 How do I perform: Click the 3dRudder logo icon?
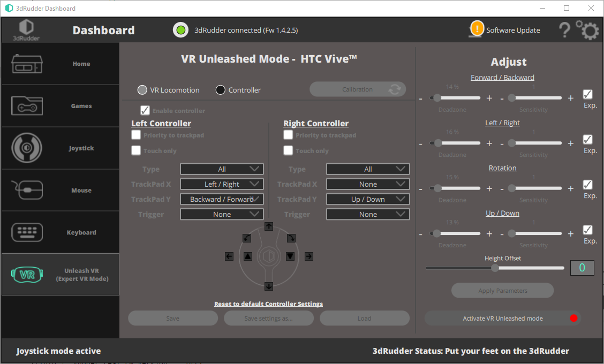[x=26, y=30]
